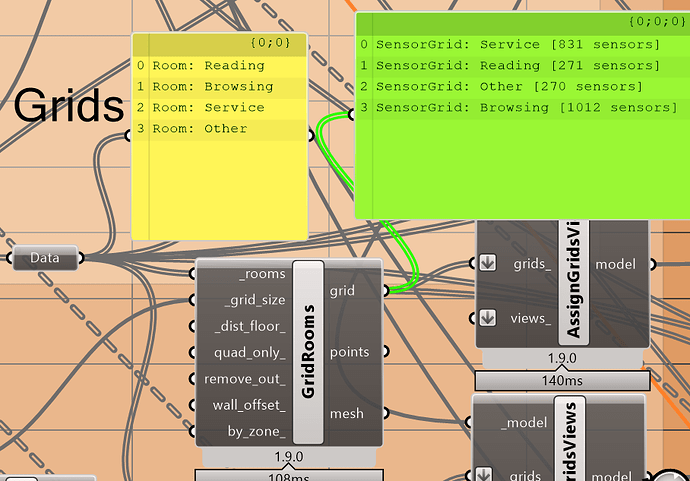Click the 140ms profiler label
Image resolution: width=690 pixels, height=481 pixels.
[x=562, y=380]
